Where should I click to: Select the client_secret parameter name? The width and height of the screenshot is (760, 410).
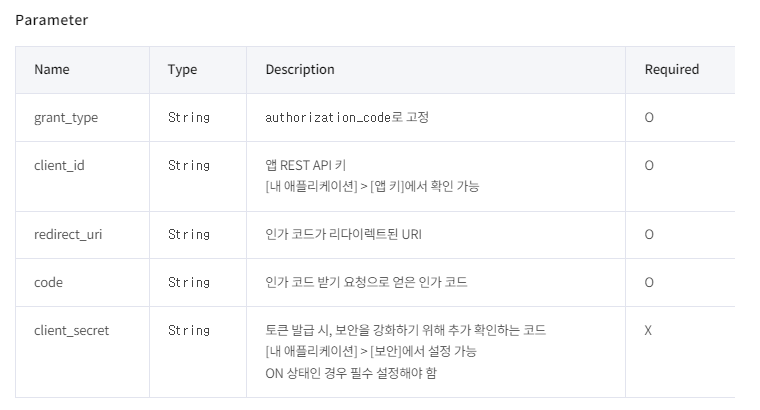(72, 330)
